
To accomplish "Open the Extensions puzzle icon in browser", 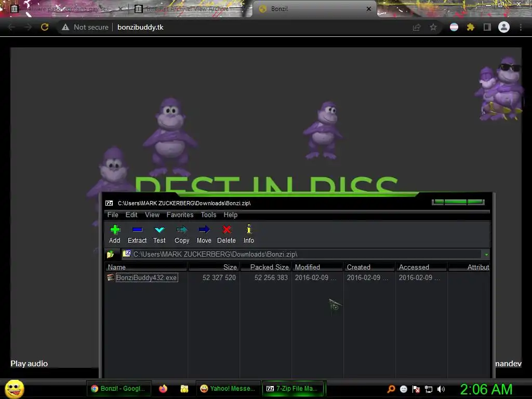I will pos(470,27).
